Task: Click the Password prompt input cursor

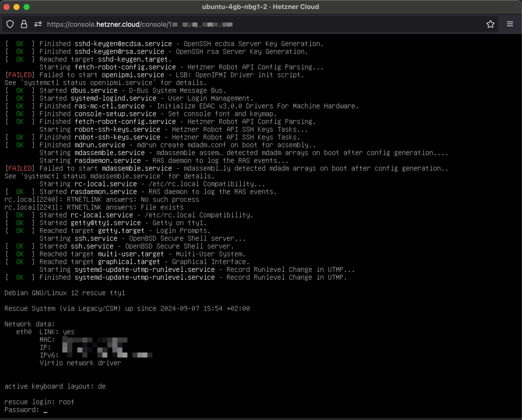Action: 45,410
